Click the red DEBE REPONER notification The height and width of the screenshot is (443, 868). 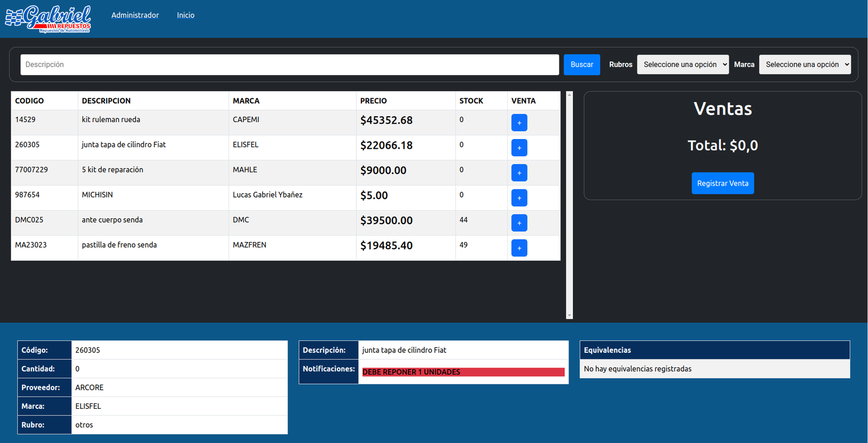(463, 372)
